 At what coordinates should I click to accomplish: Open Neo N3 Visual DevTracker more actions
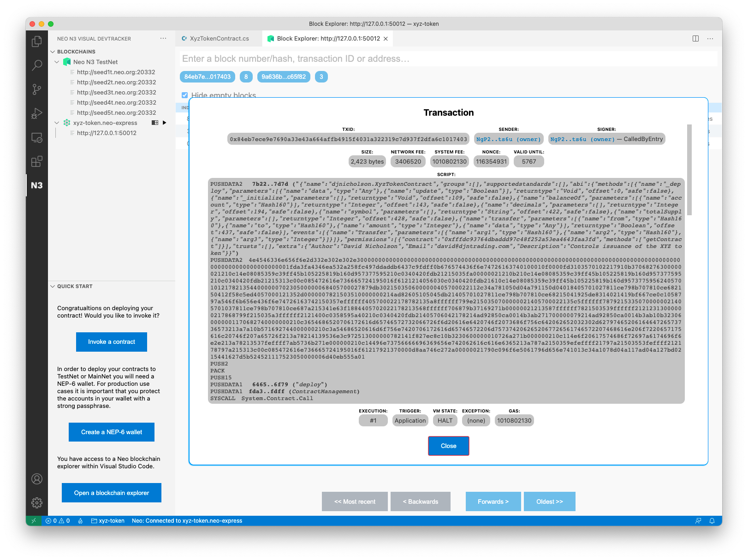pyautogui.click(x=163, y=39)
